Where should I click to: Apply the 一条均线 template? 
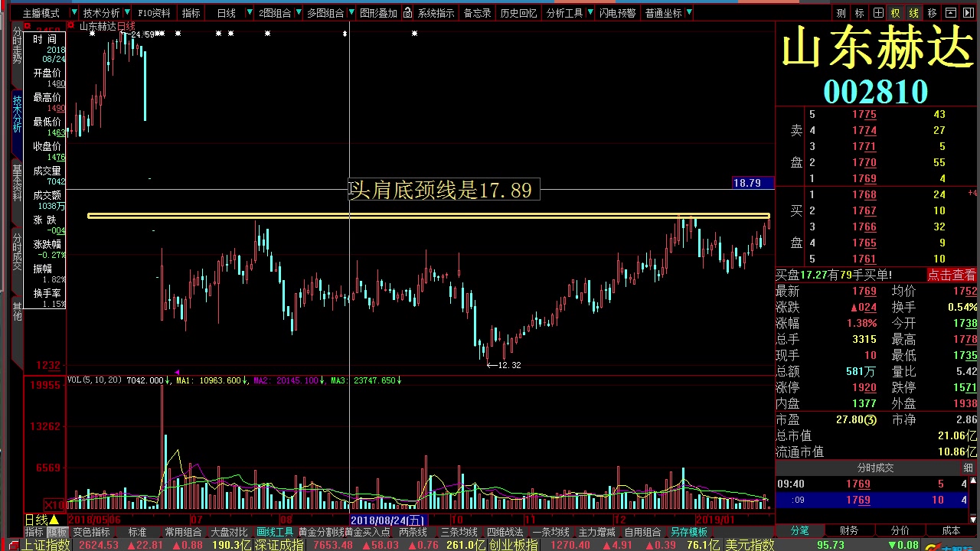(550, 532)
